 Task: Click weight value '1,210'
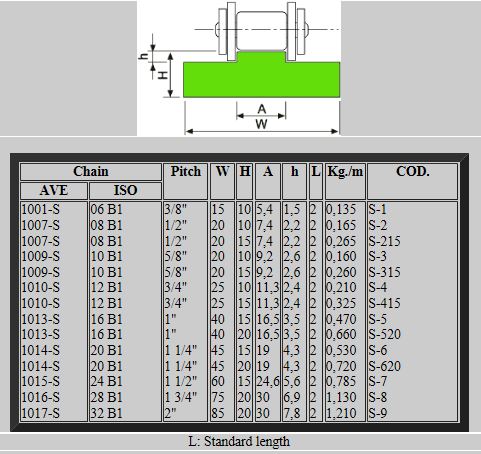[x=341, y=413]
